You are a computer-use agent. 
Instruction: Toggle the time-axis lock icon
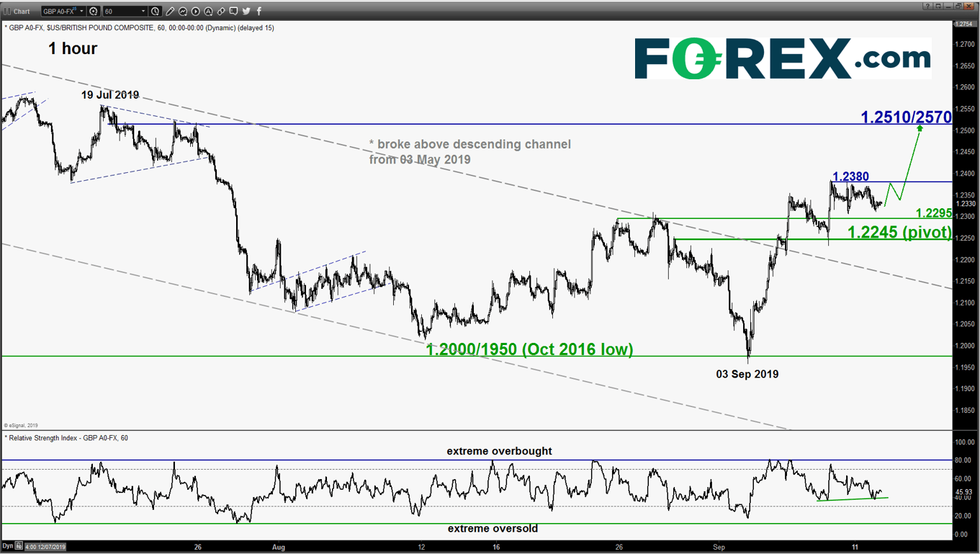19,546
